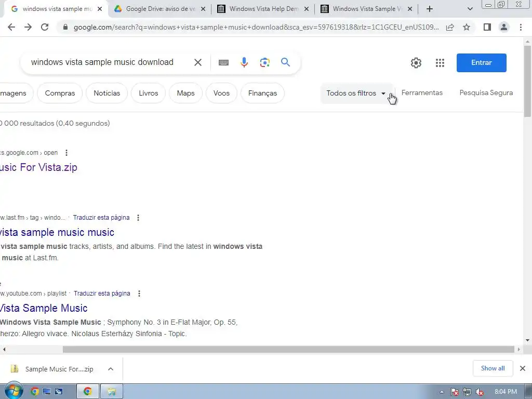Open options for the youtube.com result
The height and width of the screenshot is (399, 532).
pyautogui.click(x=139, y=294)
